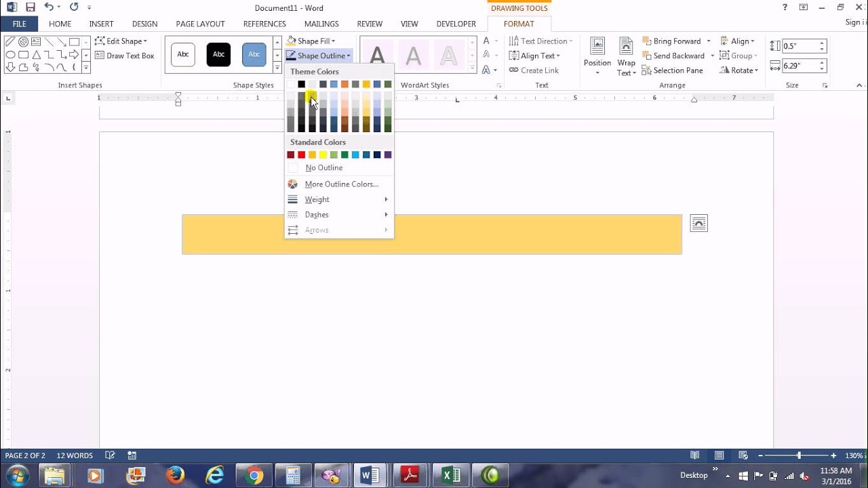The height and width of the screenshot is (488, 868).
Task: Click the zoom slider handle
Action: [x=799, y=455]
